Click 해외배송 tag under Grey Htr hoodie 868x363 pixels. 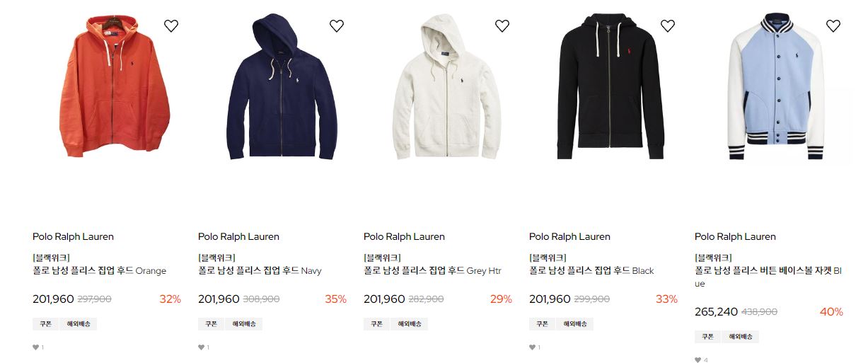(410, 324)
